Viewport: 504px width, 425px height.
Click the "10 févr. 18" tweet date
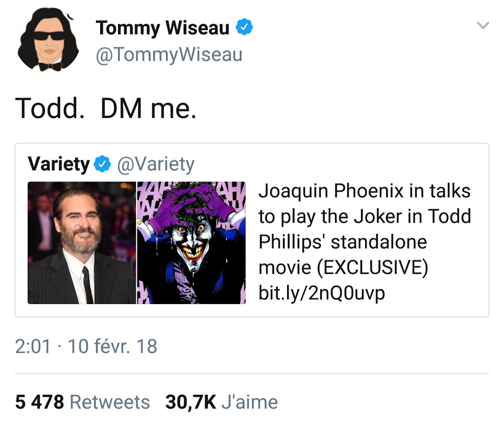click(x=112, y=346)
